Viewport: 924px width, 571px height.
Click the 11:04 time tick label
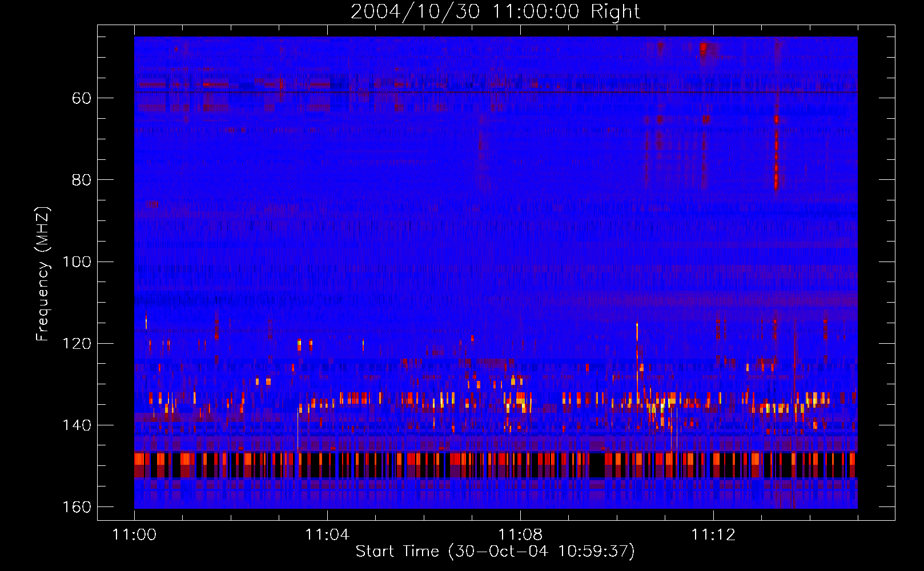point(327,535)
